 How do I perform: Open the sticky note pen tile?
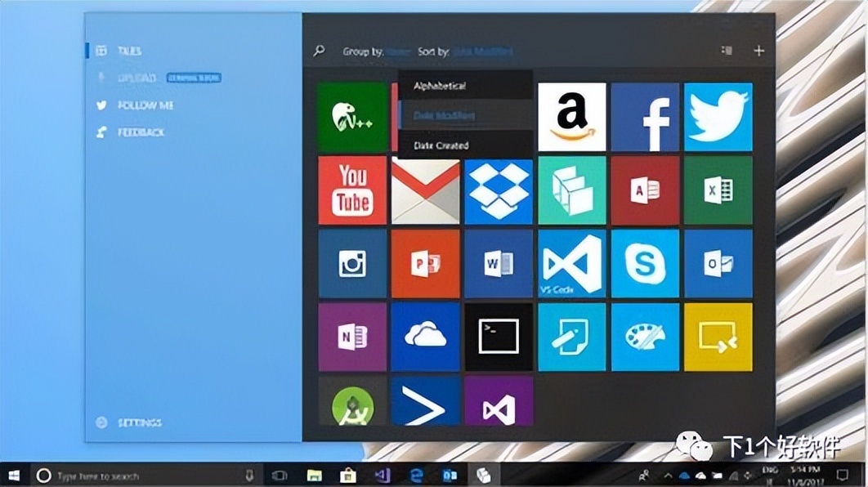point(572,337)
